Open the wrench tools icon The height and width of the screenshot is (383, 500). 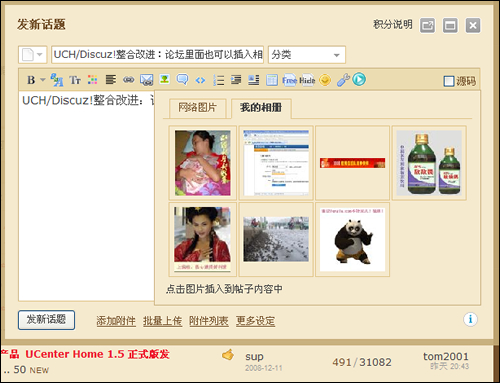[343, 80]
